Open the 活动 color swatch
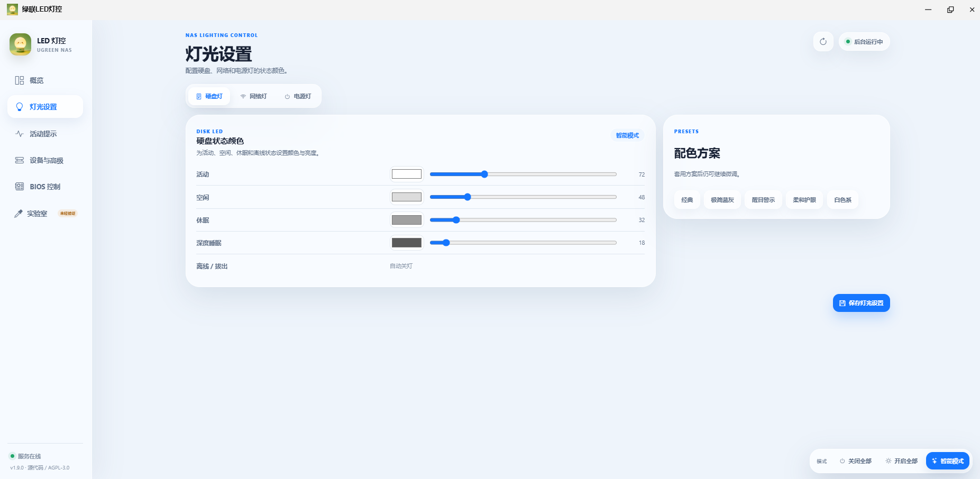 (407, 174)
